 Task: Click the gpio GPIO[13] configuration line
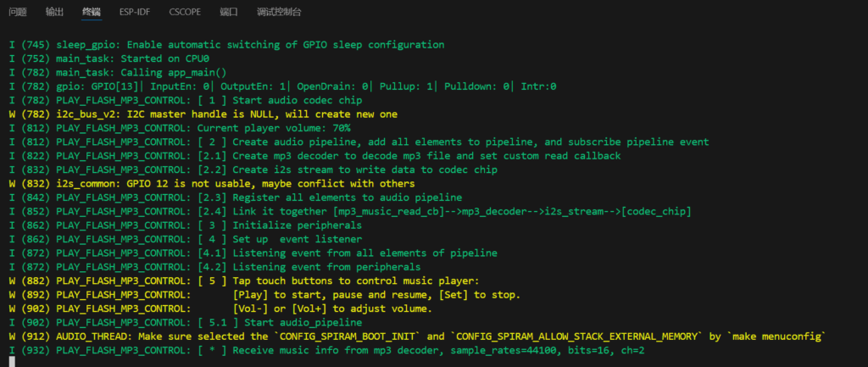tap(283, 86)
